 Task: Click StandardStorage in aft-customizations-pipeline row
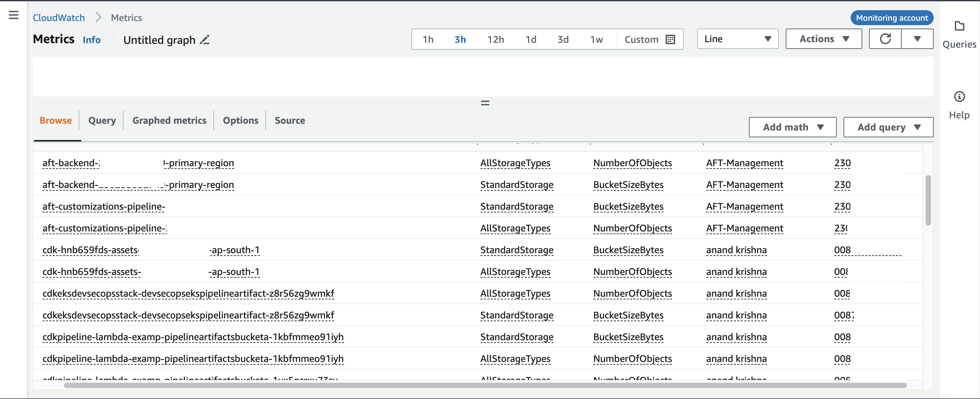coord(517,206)
